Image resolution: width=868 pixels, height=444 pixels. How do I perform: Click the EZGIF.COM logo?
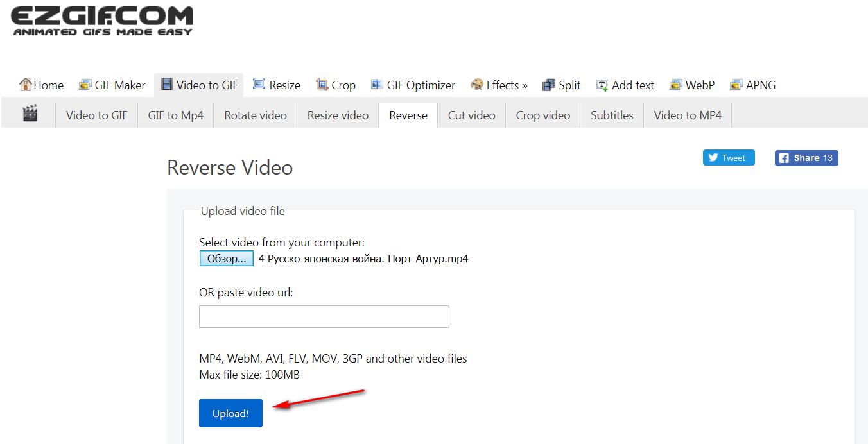[x=102, y=21]
